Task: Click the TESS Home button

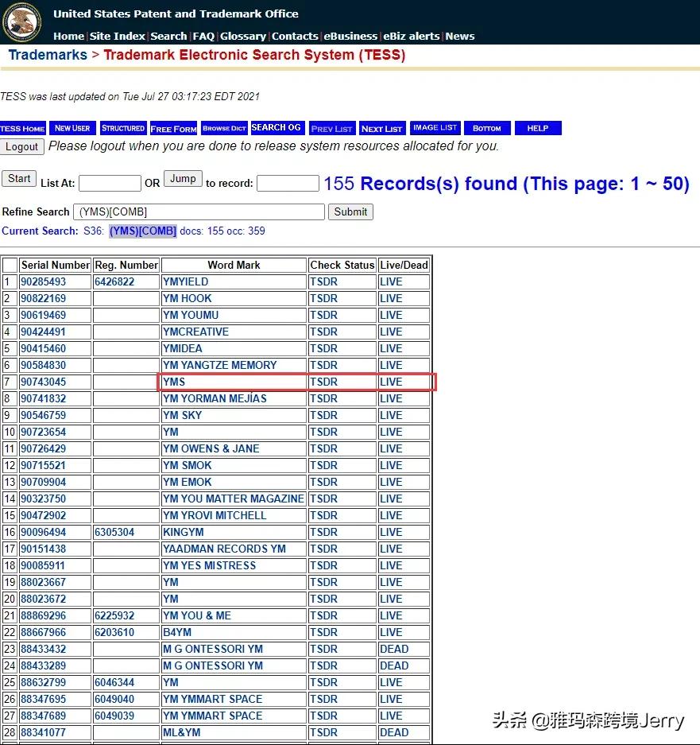Action: coord(23,128)
